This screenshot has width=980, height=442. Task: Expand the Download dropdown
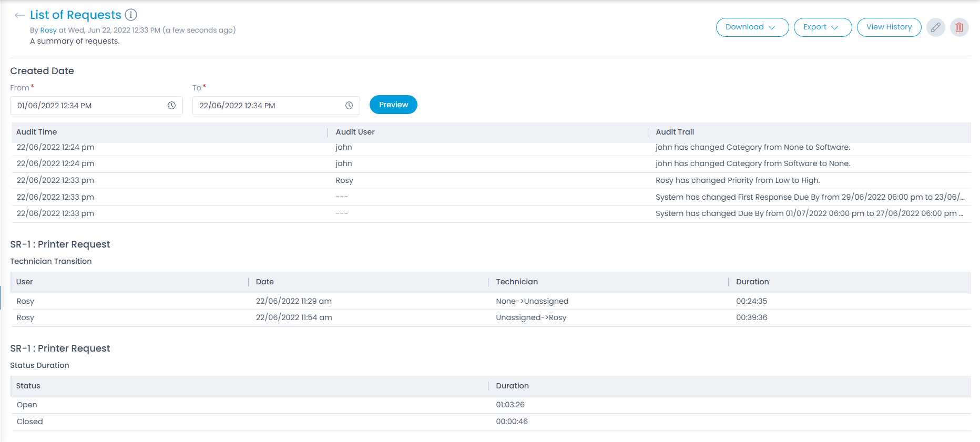(752, 27)
